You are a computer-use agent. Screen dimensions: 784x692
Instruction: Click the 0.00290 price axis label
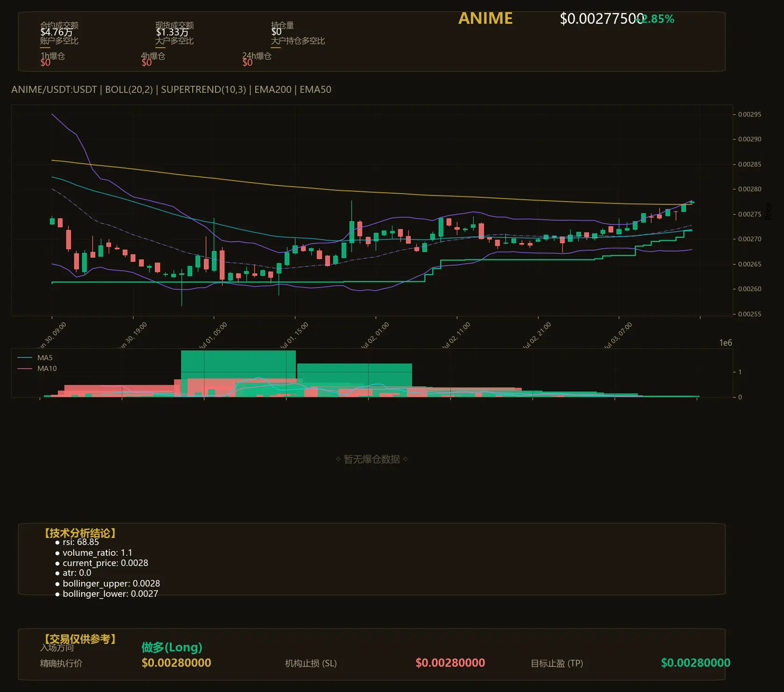[x=749, y=139]
